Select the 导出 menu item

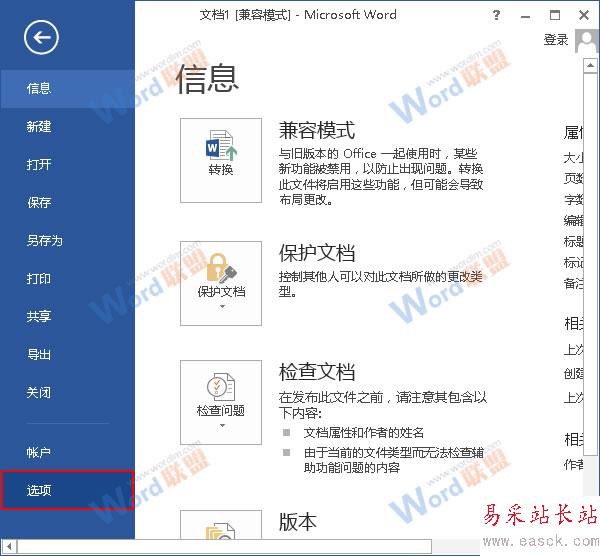pyautogui.click(x=67, y=354)
